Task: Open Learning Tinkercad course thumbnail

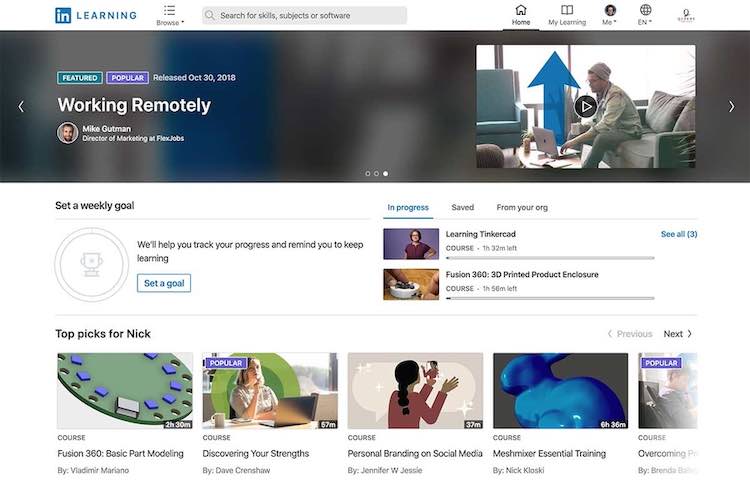Action: click(411, 244)
